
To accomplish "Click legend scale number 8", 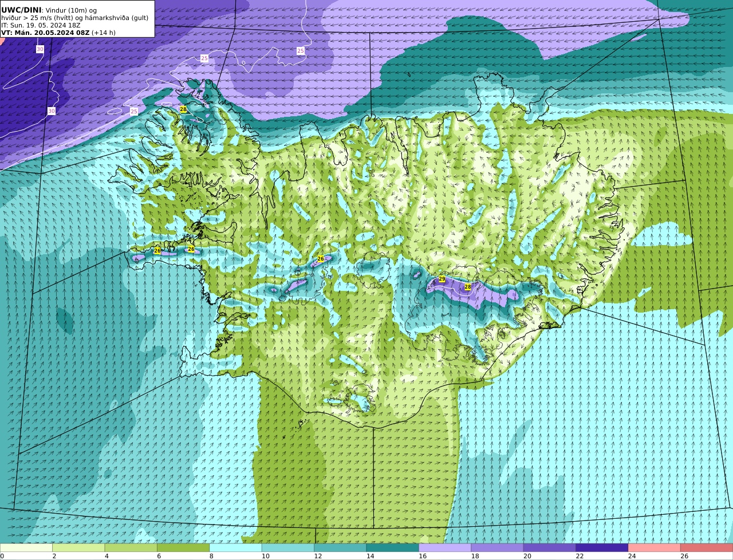I will [x=211, y=556].
